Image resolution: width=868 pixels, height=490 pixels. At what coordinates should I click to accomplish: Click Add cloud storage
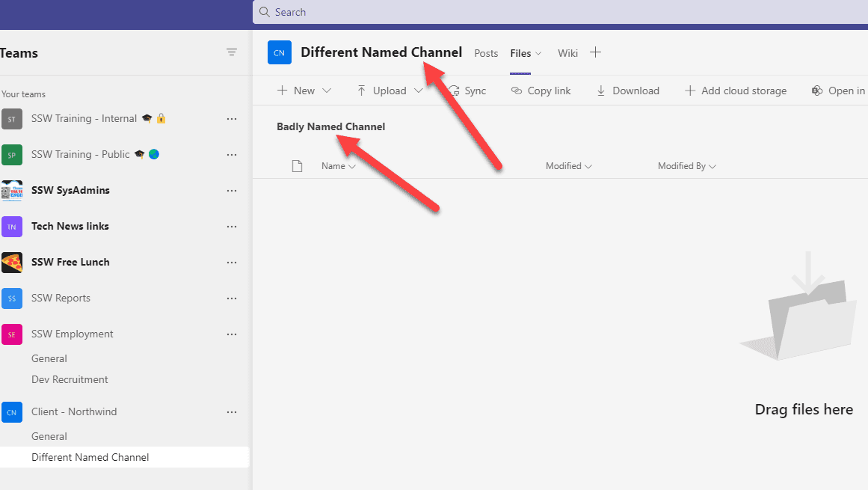pyautogui.click(x=736, y=91)
